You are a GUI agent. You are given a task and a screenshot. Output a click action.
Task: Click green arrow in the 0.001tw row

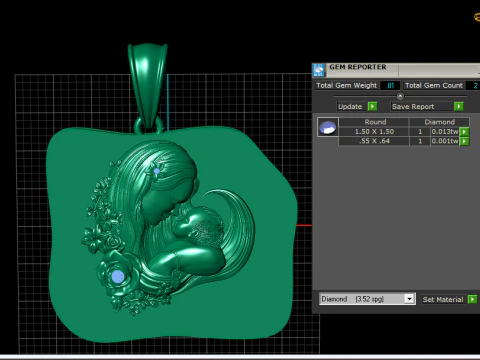tap(464, 141)
